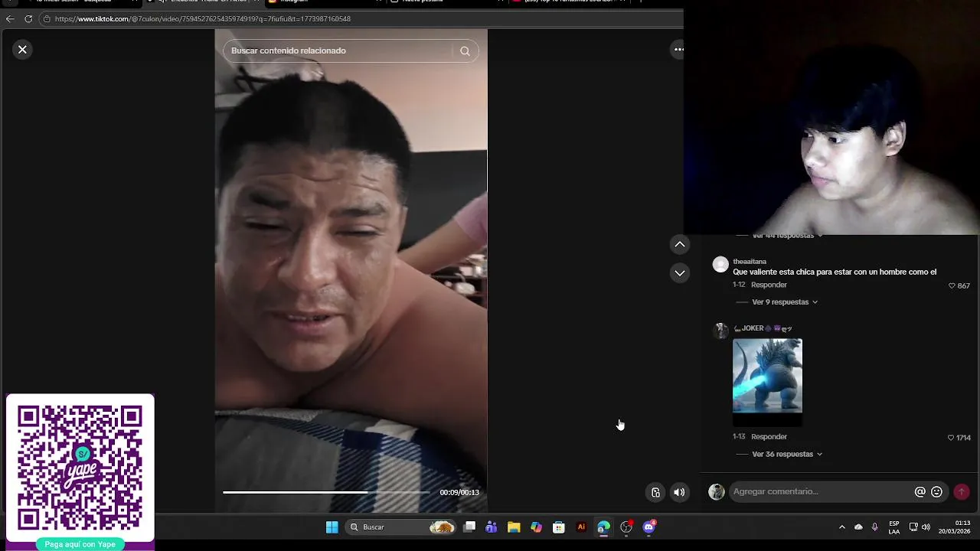Screen dimensions: 980x551
Task: Open network settings tray icon
Action: (913, 527)
